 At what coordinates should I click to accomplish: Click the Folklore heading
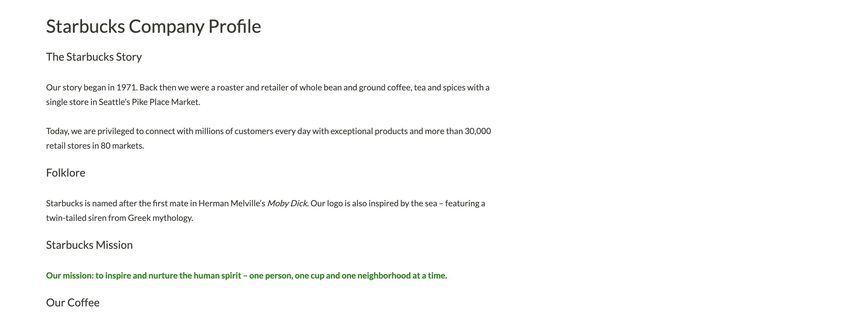point(66,173)
